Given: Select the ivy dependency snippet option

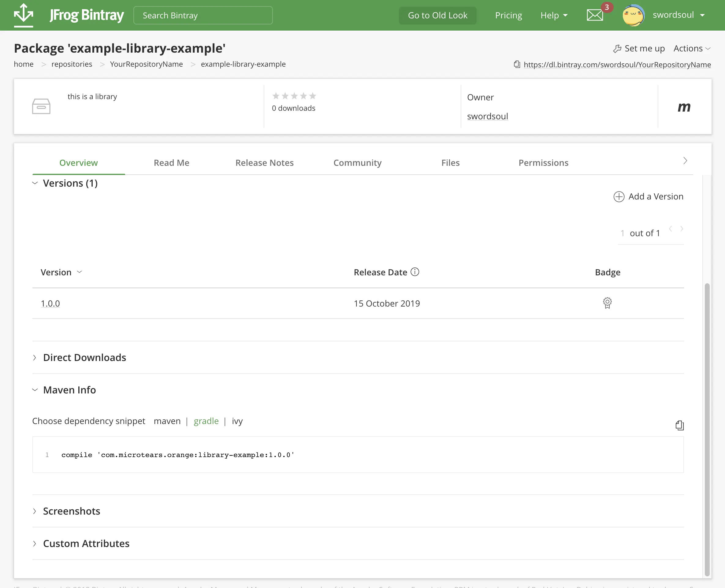Looking at the screenshot, I should pyautogui.click(x=237, y=421).
